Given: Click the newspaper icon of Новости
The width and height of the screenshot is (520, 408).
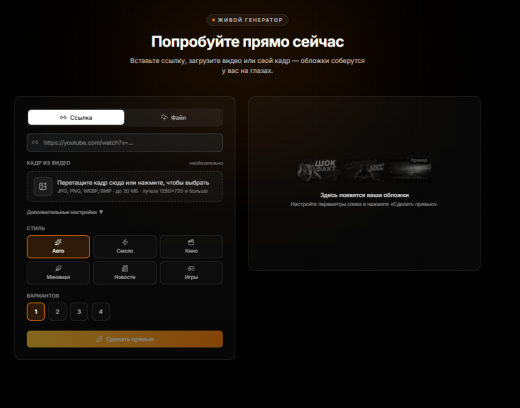Looking at the screenshot, I should pyautogui.click(x=125, y=268).
